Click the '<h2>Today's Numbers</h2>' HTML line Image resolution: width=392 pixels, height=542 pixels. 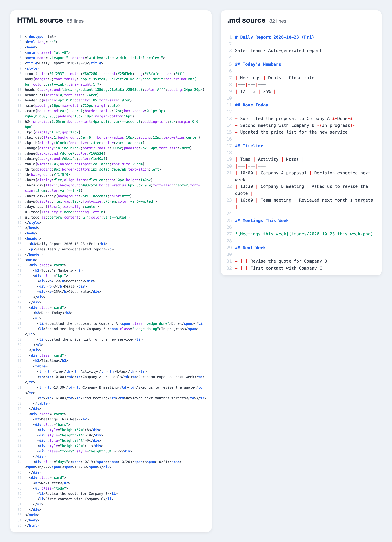(58, 270)
